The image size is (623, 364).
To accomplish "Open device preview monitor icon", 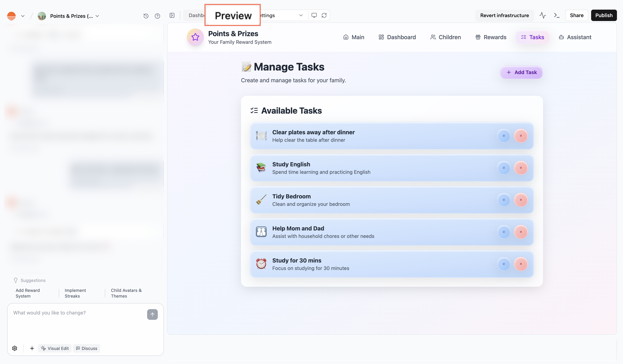I will pos(314,15).
